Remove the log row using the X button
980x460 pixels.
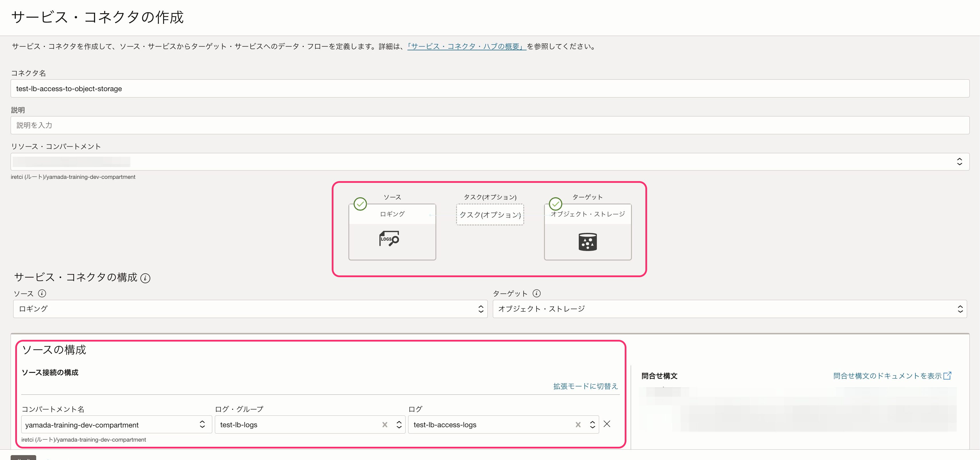click(x=607, y=424)
